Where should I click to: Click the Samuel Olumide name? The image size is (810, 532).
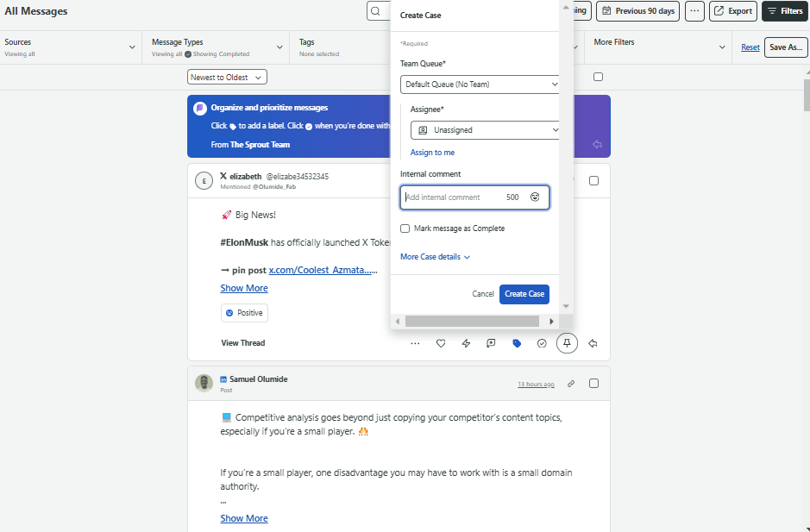click(x=258, y=379)
